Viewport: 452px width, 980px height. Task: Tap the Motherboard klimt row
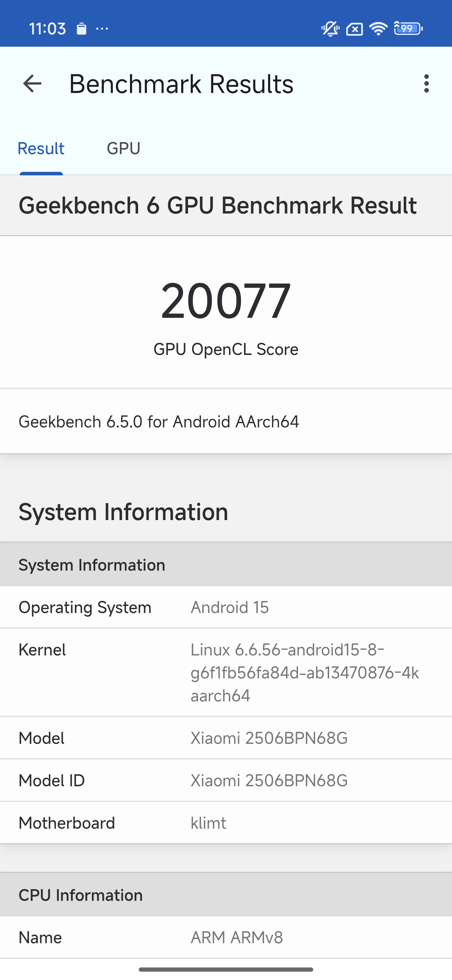(x=226, y=823)
